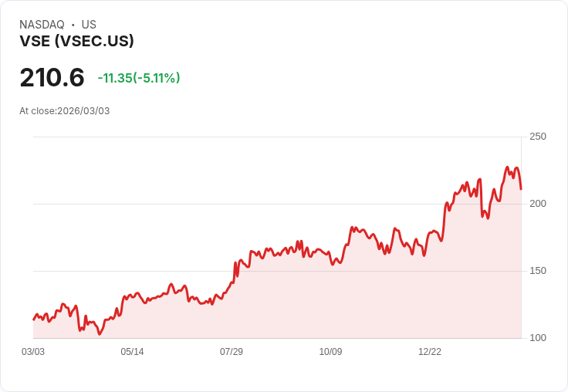Image resolution: width=568 pixels, height=392 pixels.
Task: Click the rightmost end of the red price line
Action: (521, 188)
